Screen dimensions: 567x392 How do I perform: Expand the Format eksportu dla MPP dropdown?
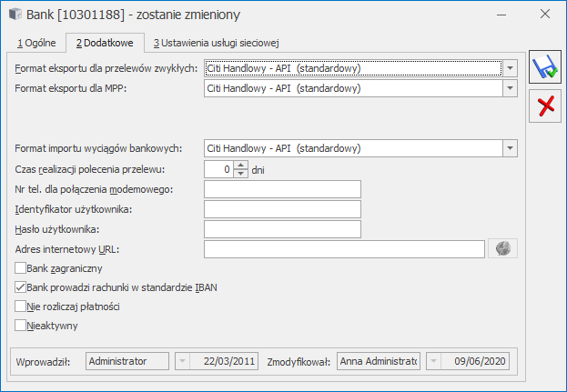click(511, 88)
